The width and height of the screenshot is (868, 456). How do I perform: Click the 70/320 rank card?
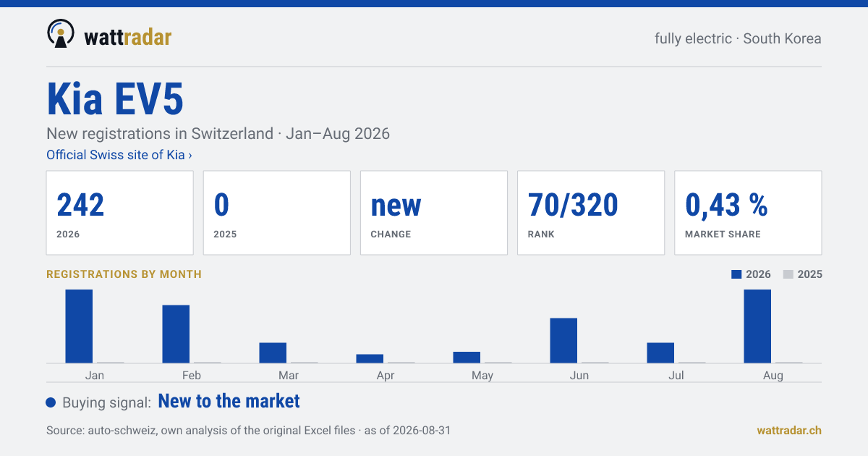pyautogui.click(x=591, y=213)
